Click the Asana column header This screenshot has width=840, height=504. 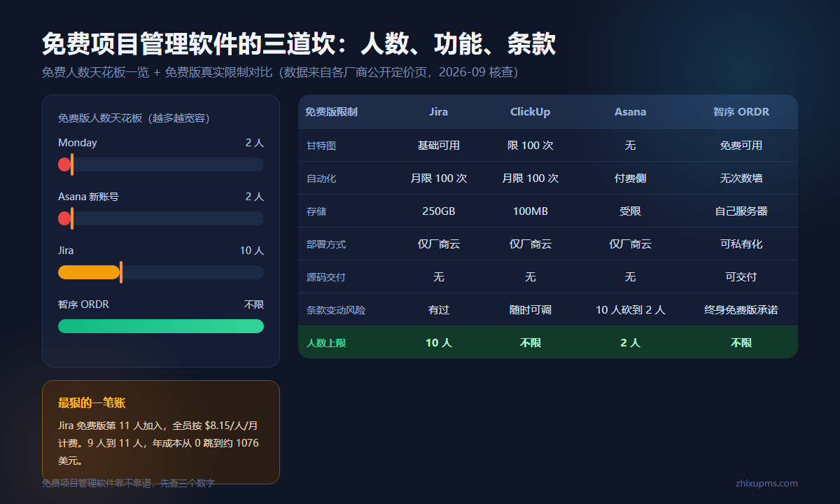pos(631,112)
